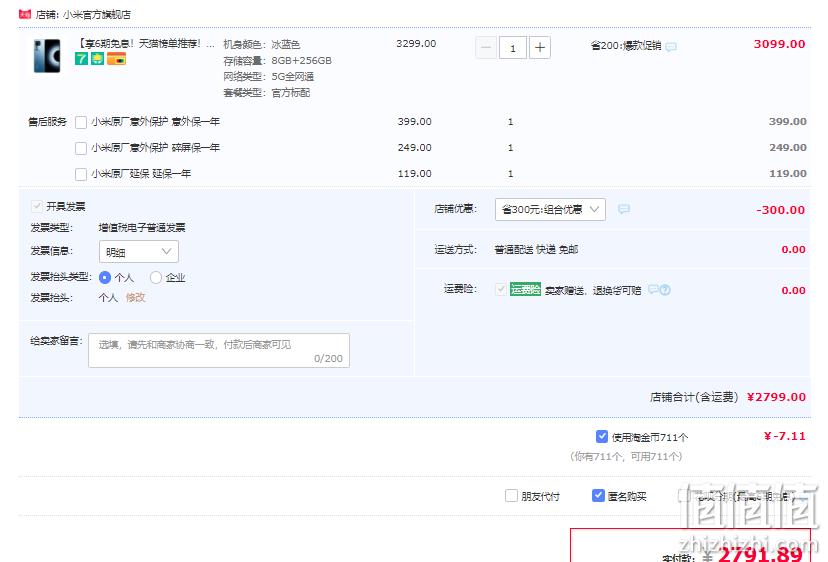Select 个人 invoice header type
Screen dimensions: 828x562
105,277
